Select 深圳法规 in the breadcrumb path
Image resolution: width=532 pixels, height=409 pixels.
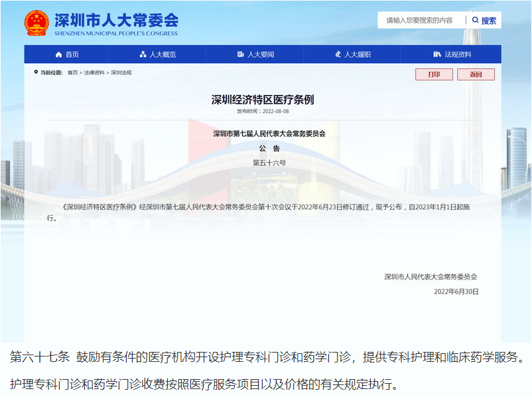pyautogui.click(x=121, y=73)
